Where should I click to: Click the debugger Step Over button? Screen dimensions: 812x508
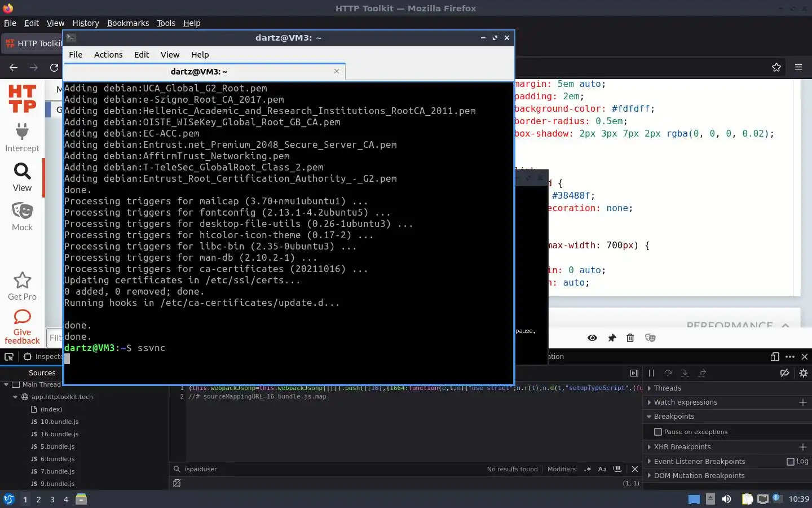(668, 373)
